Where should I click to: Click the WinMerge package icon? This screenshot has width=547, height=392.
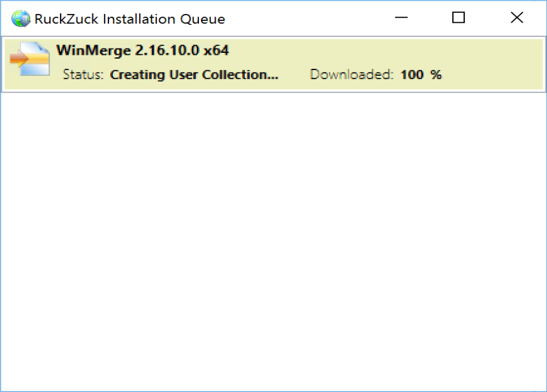point(29,59)
